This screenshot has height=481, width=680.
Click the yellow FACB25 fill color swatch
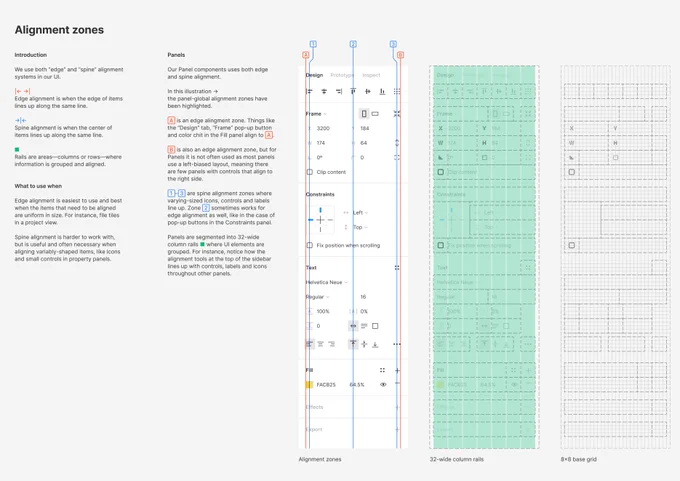coord(309,385)
